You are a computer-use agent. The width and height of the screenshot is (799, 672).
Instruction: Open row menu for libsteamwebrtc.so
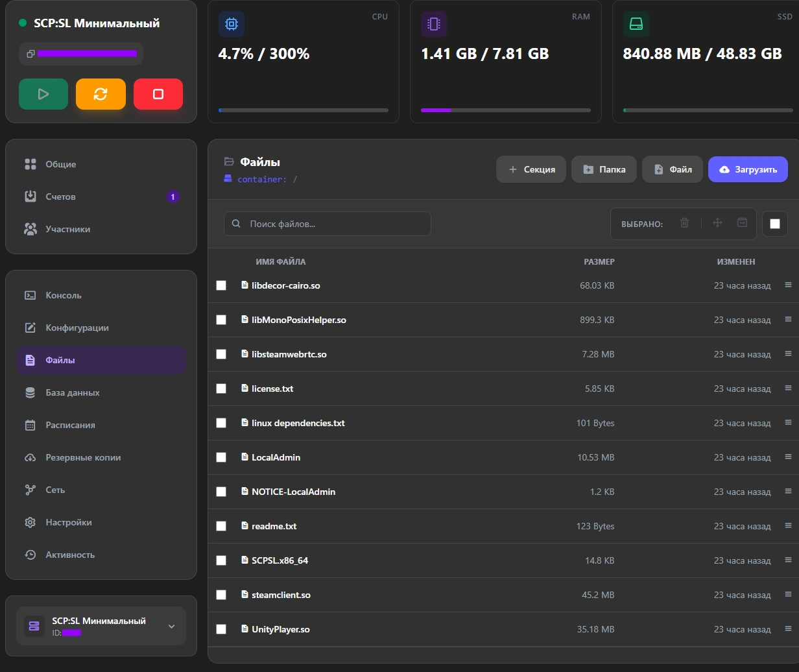788,354
